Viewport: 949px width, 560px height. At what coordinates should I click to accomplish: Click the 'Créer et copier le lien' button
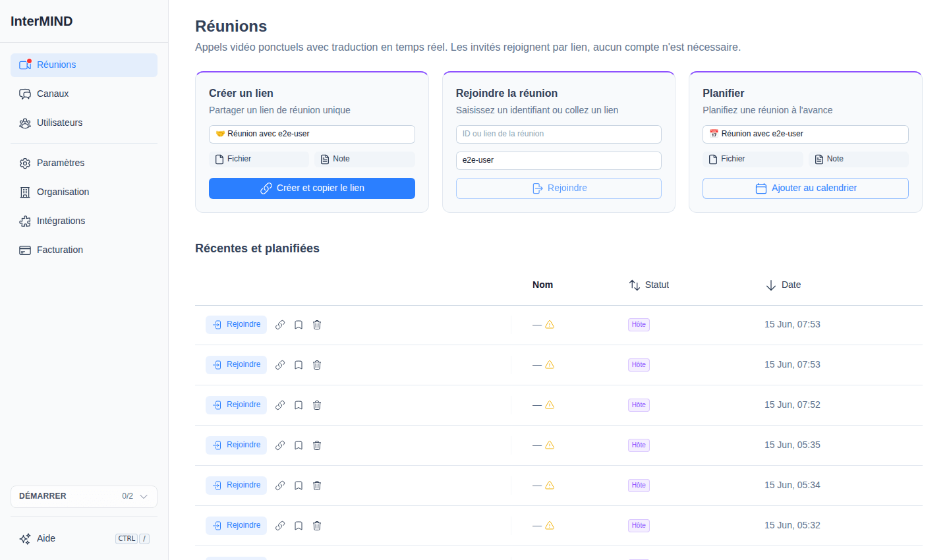click(312, 188)
